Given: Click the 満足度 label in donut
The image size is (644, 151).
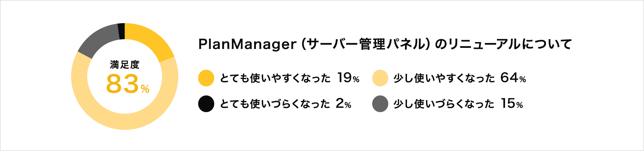Looking at the screenshot, I should (x=125, y=65).
